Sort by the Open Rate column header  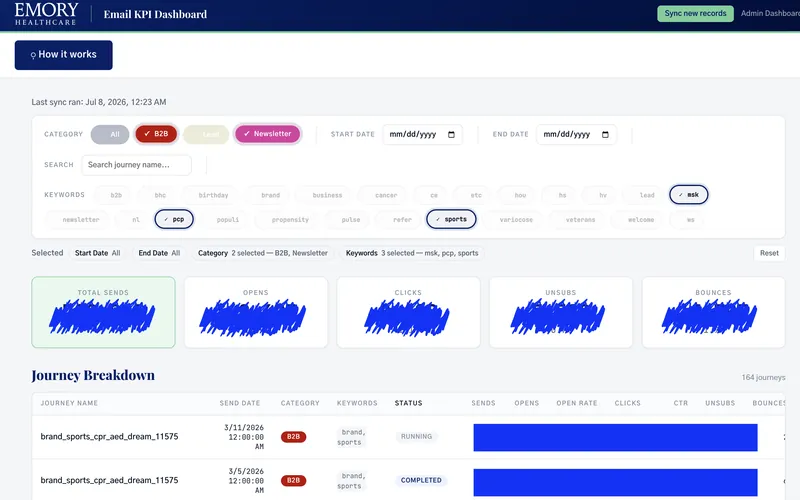(577, 403)
